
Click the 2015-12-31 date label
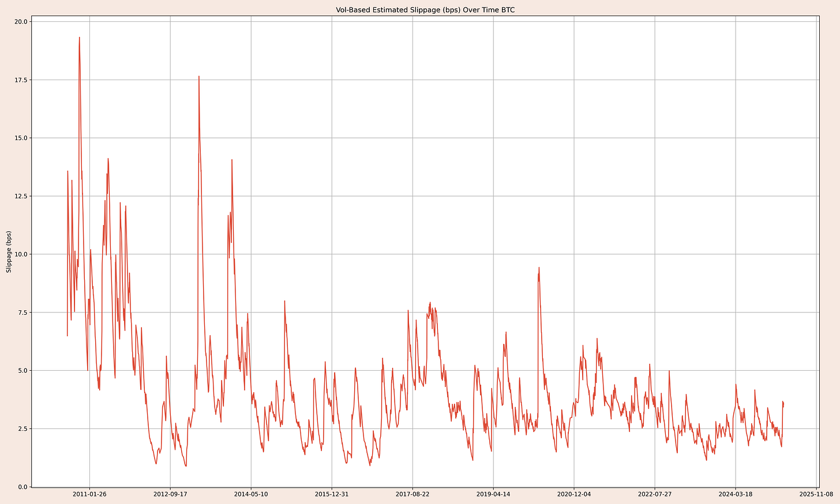(x=332, y=494)
